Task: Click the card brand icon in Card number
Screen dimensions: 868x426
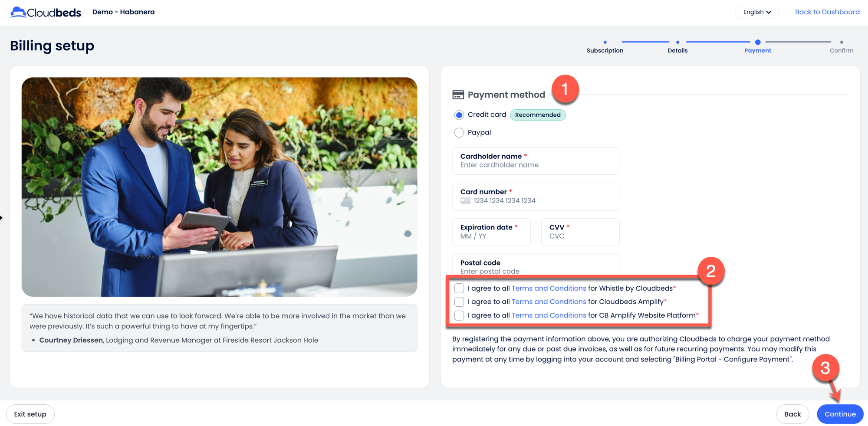Action: point(465,201)
